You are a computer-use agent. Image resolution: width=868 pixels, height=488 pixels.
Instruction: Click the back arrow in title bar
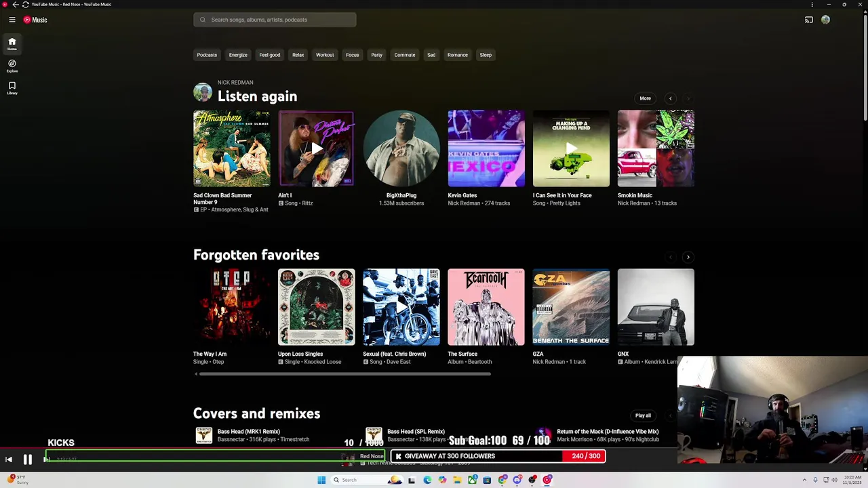[x=15, y=4]
